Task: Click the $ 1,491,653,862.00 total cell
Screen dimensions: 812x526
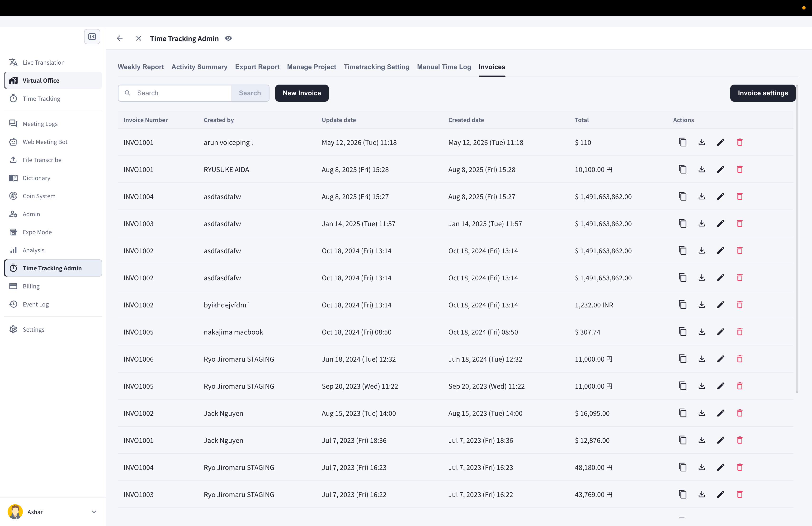Action: (603, 278)
